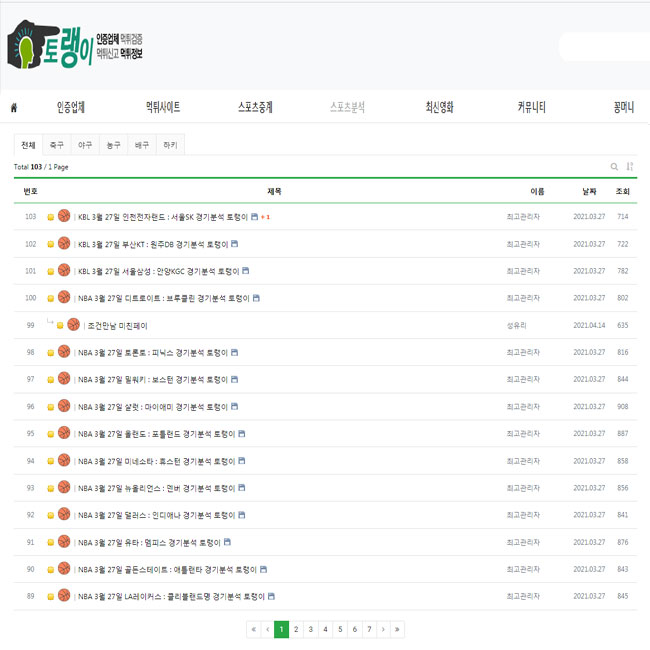Open the sort options icon
Viewport: 650px width, 650px height.
pyautogui.click(x=630, y=167)
